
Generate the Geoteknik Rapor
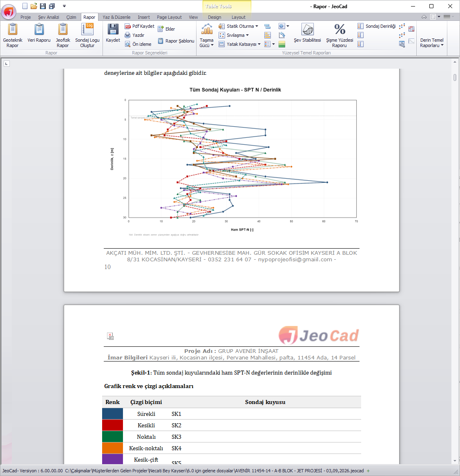pyautogui.click(x=12, y=36)
